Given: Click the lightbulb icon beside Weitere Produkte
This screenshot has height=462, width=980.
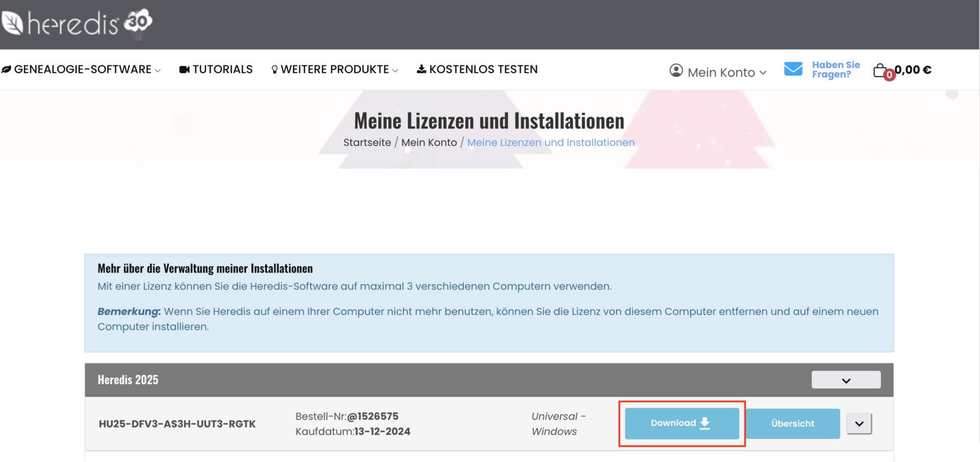Looking at the screenshot, I should coord(274,69).
